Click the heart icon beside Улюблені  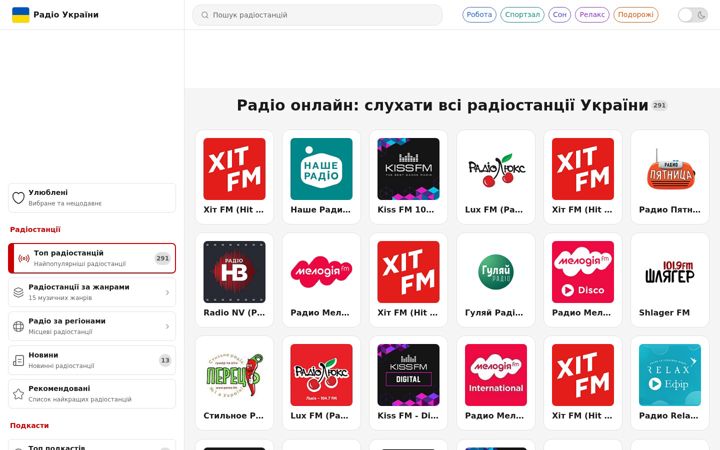pyautogui.click(x=18, y=198)
